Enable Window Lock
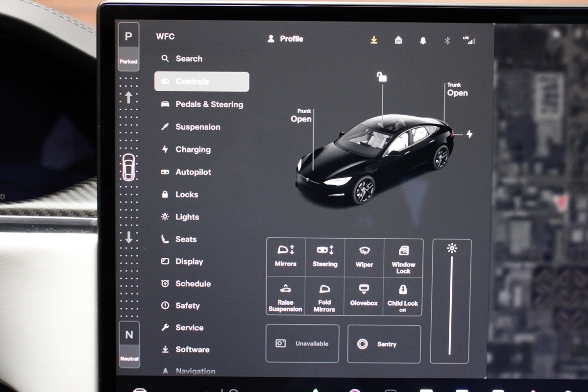The image size is (588, 392). [x=403, y=257]
